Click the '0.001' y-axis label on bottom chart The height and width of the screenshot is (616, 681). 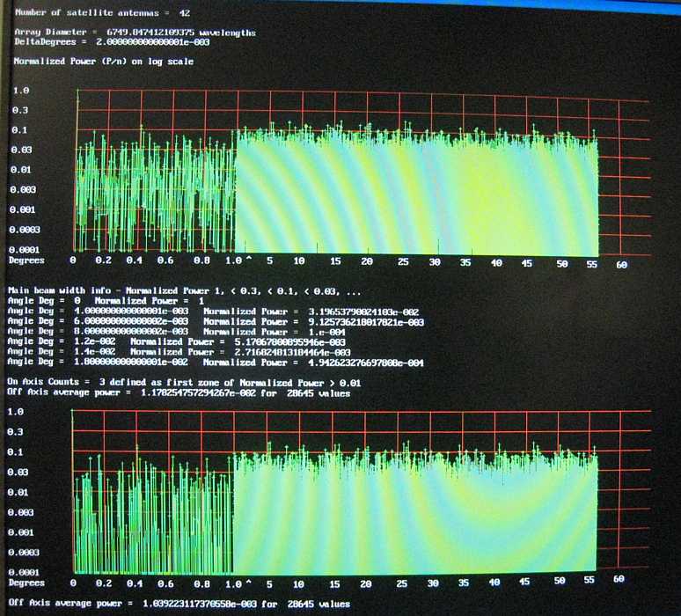point(21,532)
